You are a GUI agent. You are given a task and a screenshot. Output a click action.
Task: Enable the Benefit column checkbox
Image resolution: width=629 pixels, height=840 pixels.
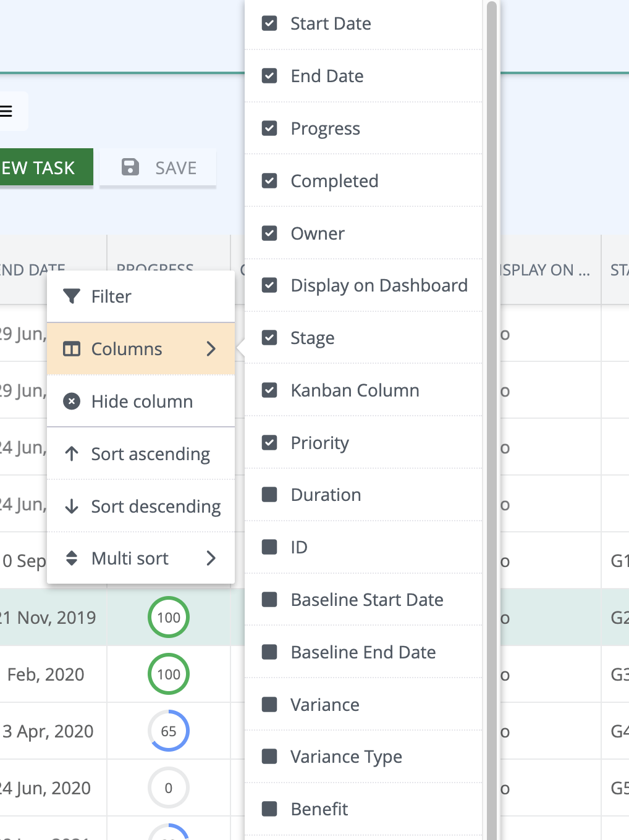click(x=269, y=809)
